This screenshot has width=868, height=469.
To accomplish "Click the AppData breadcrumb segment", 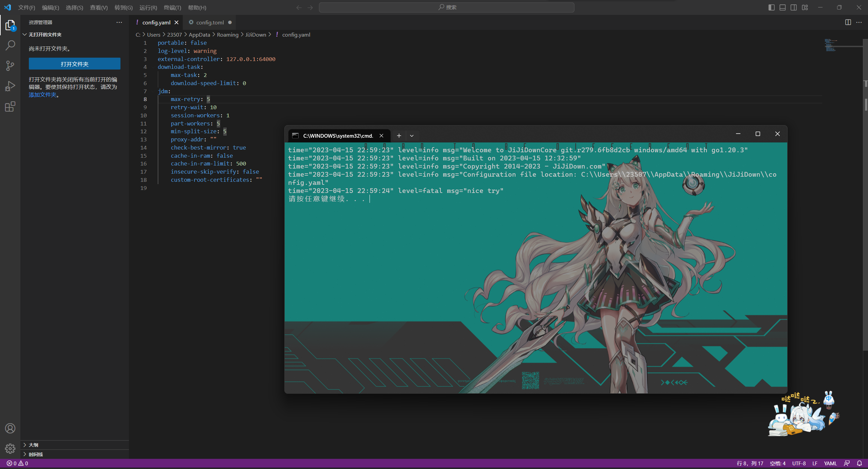I will [x=199, y=35].
